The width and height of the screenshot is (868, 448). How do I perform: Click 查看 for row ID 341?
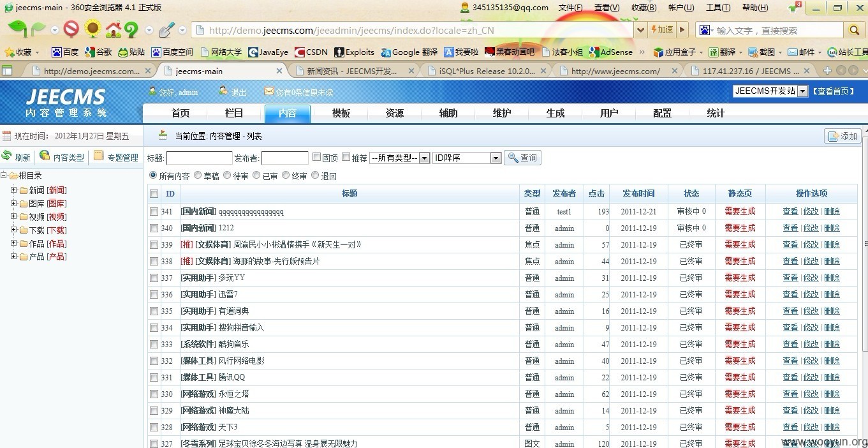coord(791,211)
